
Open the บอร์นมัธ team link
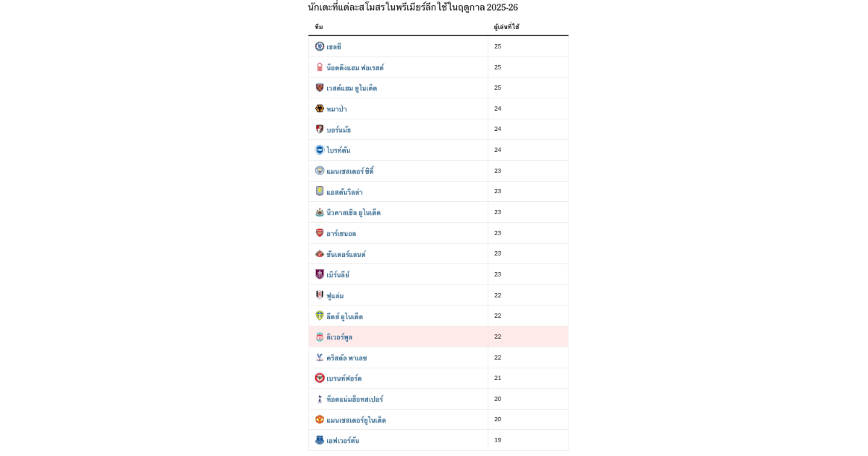pos(339,130)
